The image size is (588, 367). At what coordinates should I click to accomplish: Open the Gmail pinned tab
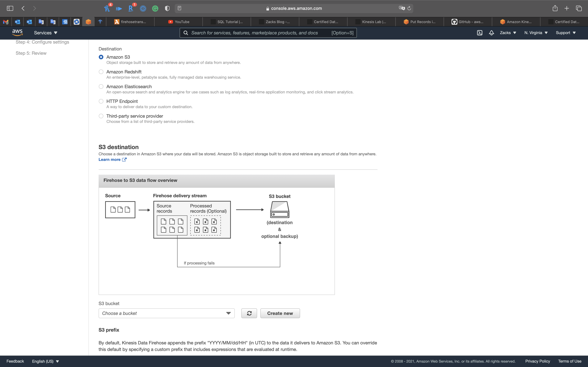[x=6, y=22]
